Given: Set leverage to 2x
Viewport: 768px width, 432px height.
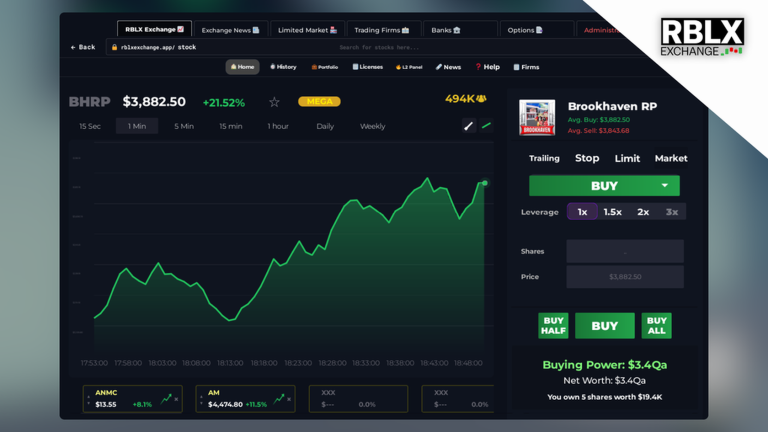Looking at the screenshot, I should coord(643,212).
